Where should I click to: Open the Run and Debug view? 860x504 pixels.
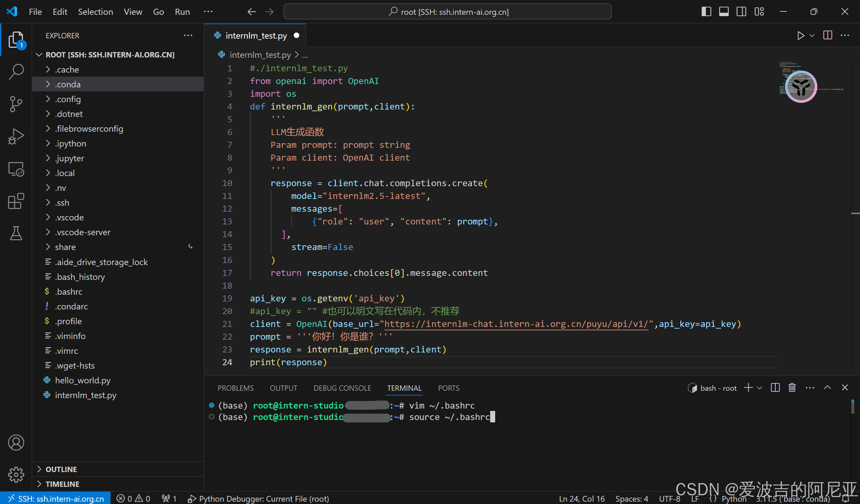[16, 136]
